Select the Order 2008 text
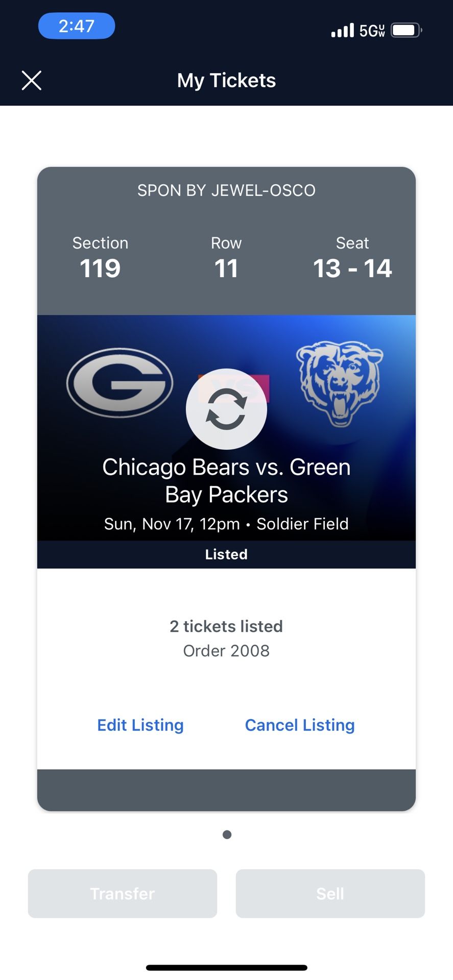The width and height of the screenshot is (453, 980). click(x=226, y=650)
